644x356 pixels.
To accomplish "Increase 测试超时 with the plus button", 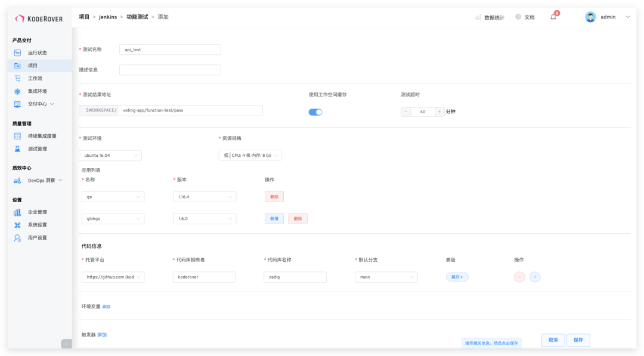I will click(439, 112).
